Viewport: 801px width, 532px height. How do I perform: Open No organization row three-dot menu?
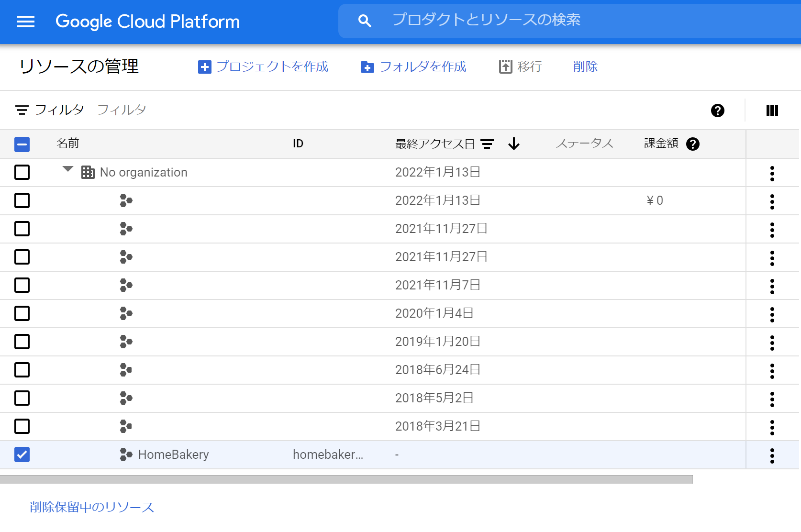[x=772, y=173]
